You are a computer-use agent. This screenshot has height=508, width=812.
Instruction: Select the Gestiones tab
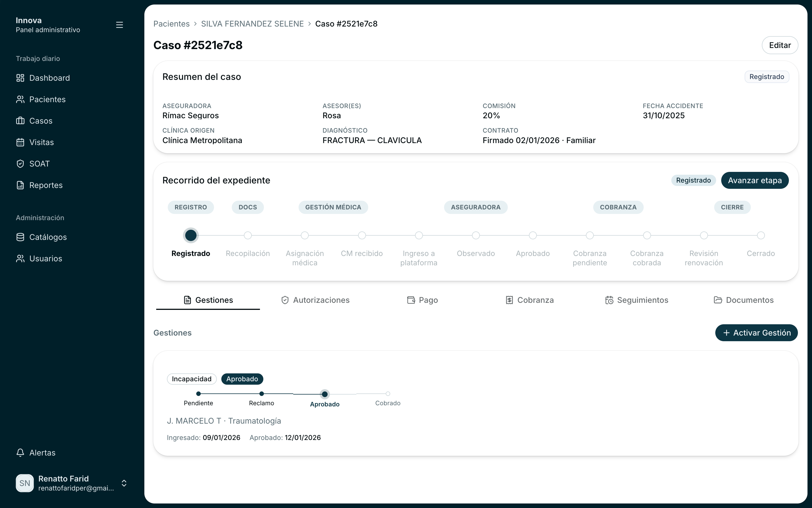coord(208,300)
